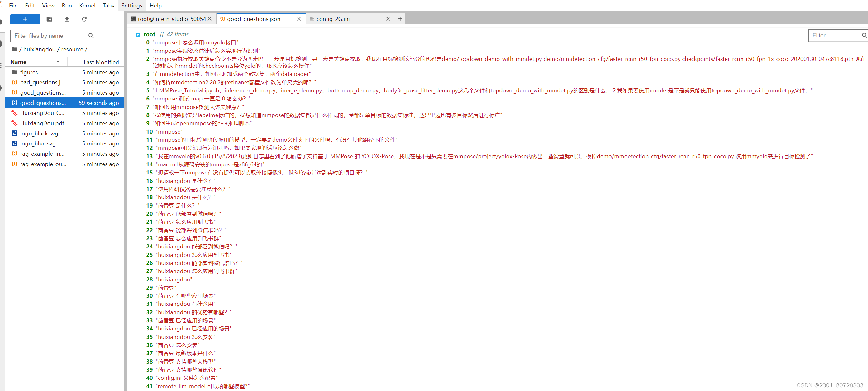
Task: Sort files by Last Modified column
Action: 101,62
